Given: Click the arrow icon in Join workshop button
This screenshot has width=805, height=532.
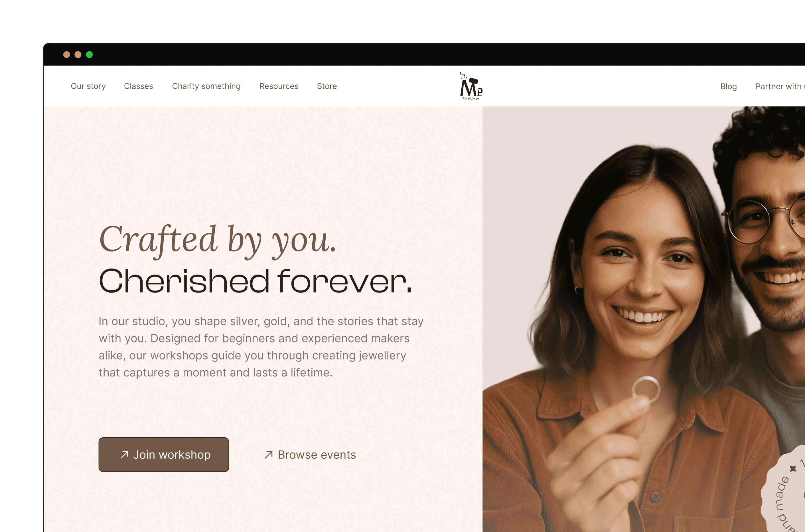Looking at the screenshot, I should point(124,455).
